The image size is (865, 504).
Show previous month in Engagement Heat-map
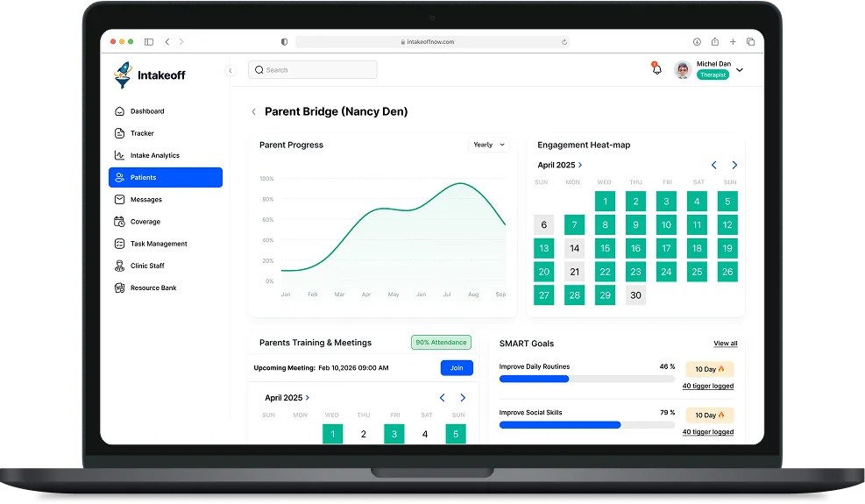(714, 165)
